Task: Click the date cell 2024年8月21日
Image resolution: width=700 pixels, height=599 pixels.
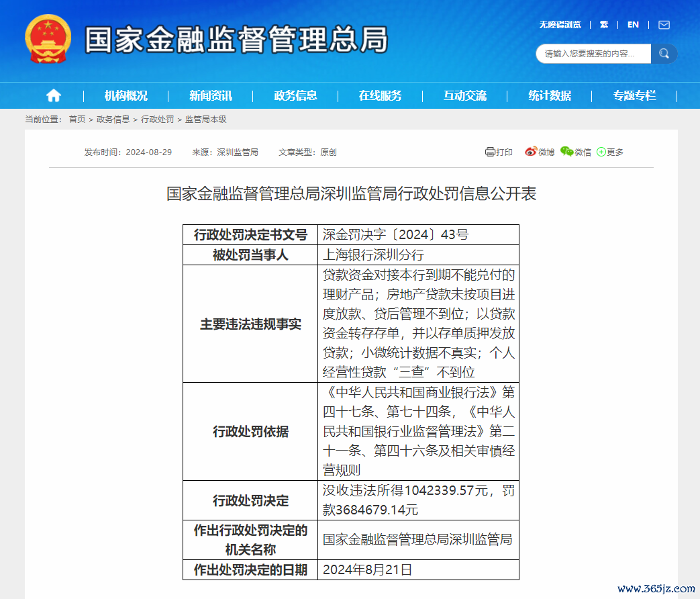Action: (x=418, y=570)
